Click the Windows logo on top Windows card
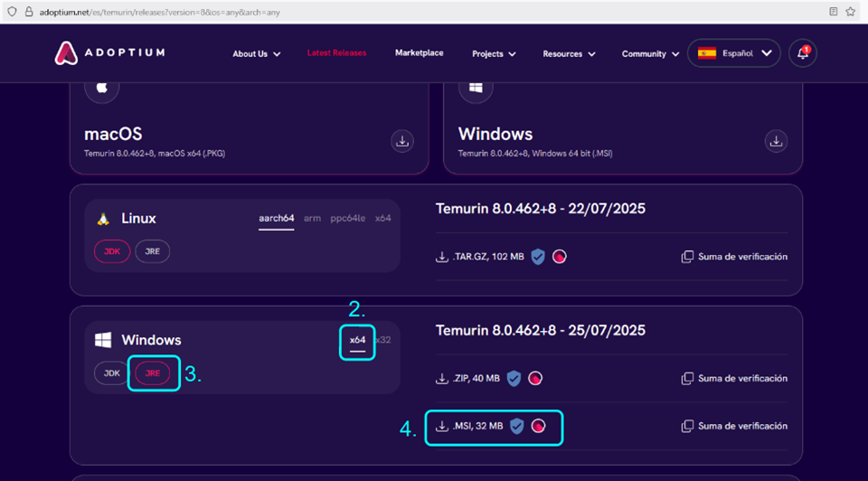 (x=476, y=87)
